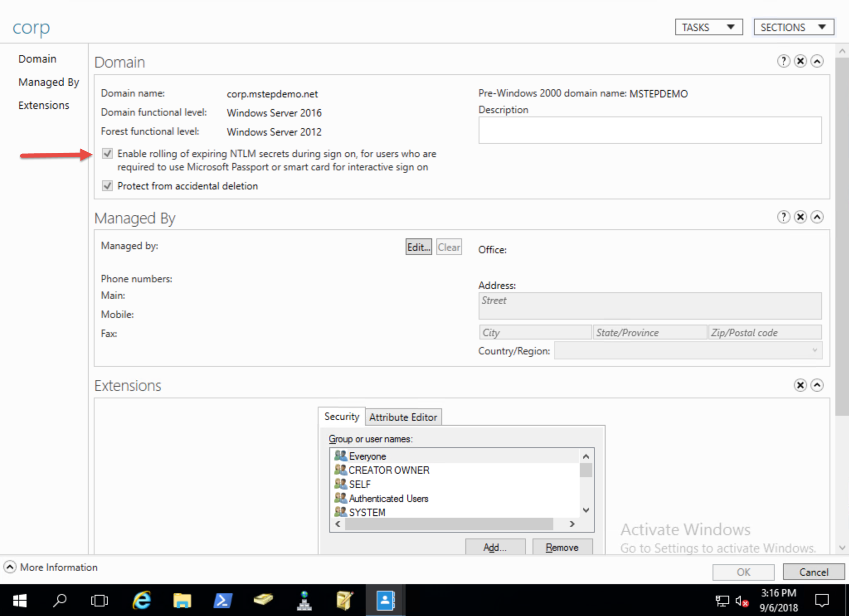This screenshot has width=849, height=616.
Task: Switch to the Attribute Editor tab
Action: tap(403, 417)
